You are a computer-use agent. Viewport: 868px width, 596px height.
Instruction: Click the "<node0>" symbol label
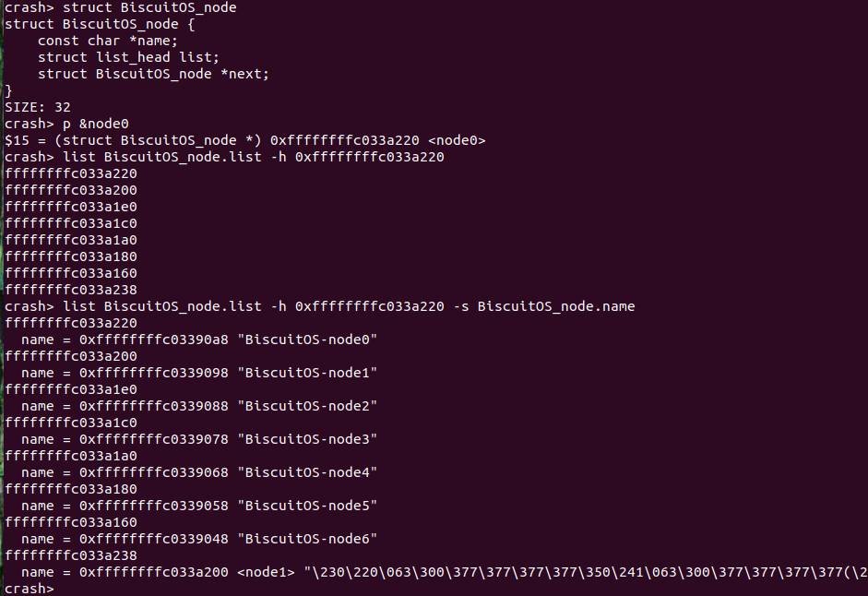pos(457,140)
